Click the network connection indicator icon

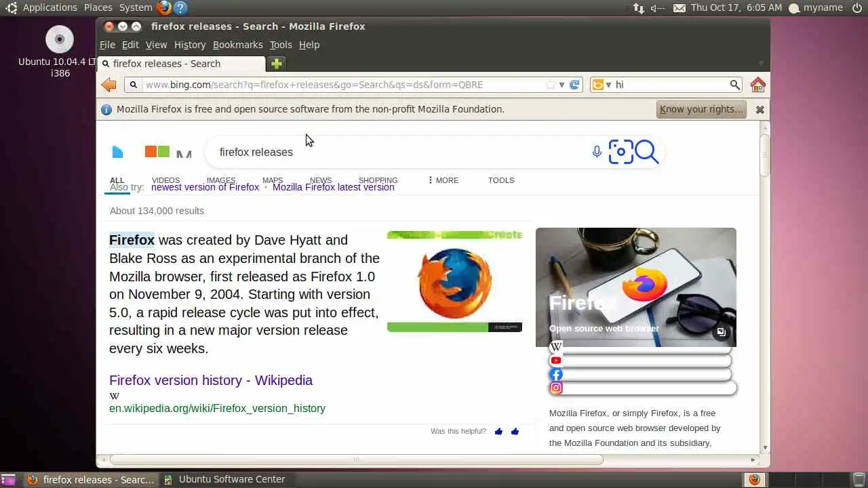638,7
